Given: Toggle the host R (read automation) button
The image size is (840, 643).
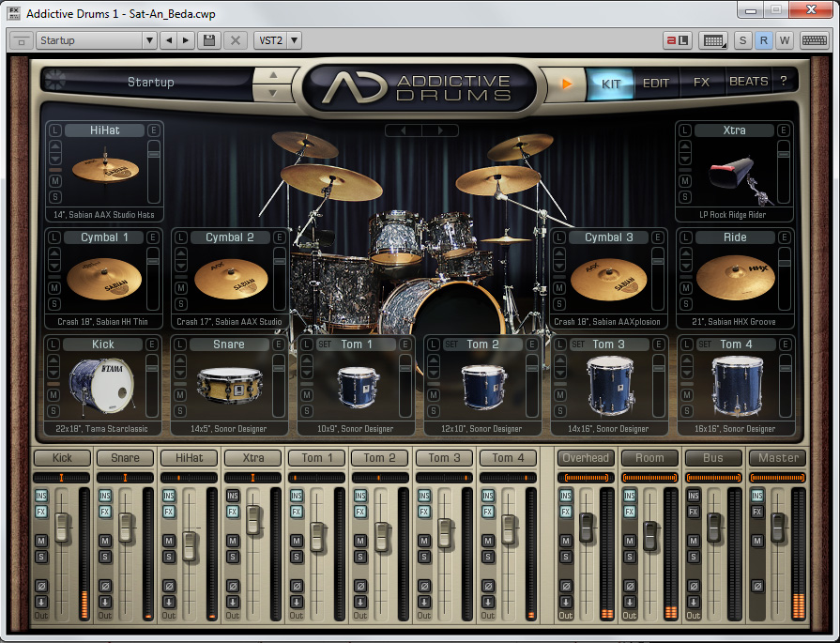Looking at the screenshot, I should (x=763, y=40).
